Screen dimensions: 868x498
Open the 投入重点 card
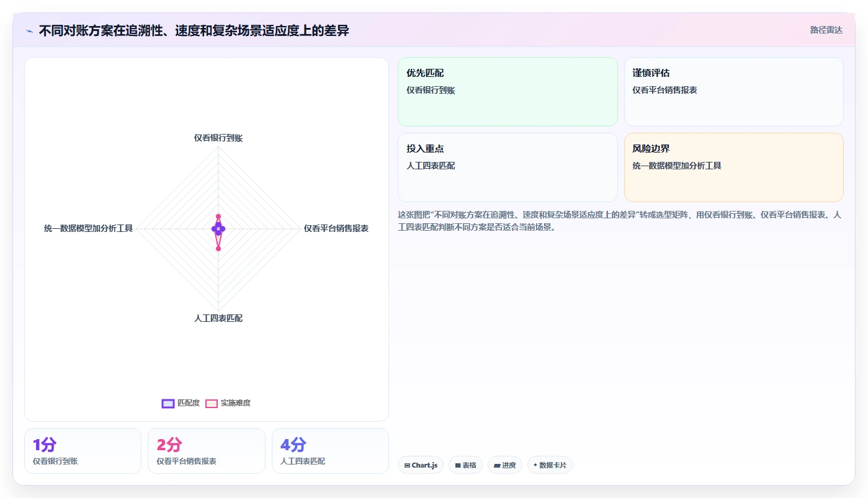pos(508,167)
